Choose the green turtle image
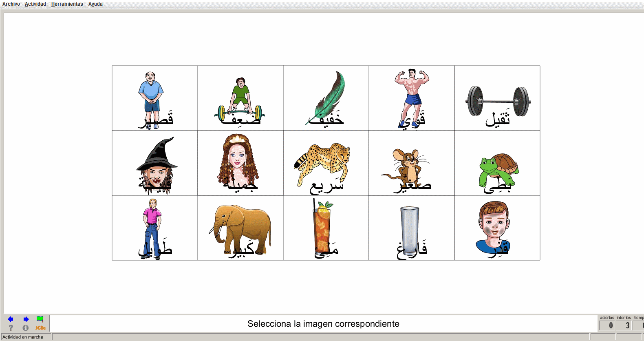 click(497, 163)
